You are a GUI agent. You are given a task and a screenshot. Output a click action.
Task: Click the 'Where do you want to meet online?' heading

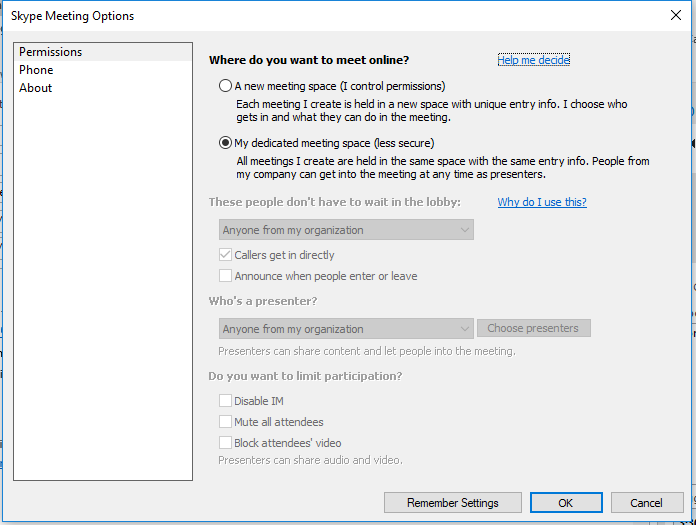click(309, 60)
